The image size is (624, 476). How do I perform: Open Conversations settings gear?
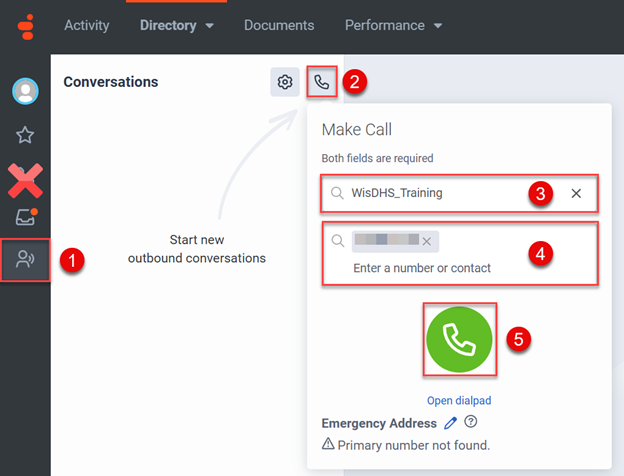(x=285, y=82)
